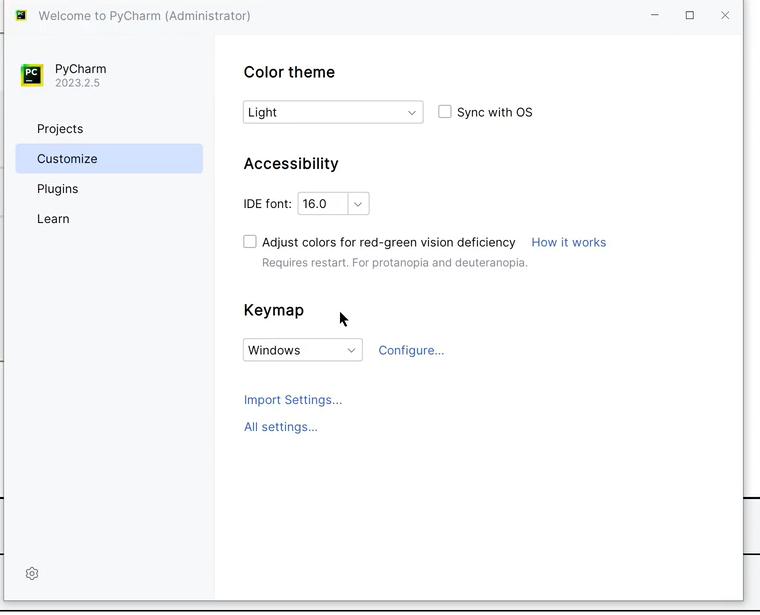Open the keymap Configure... link
This screenshot has height=615, width=760.
(x=411, y=350)
